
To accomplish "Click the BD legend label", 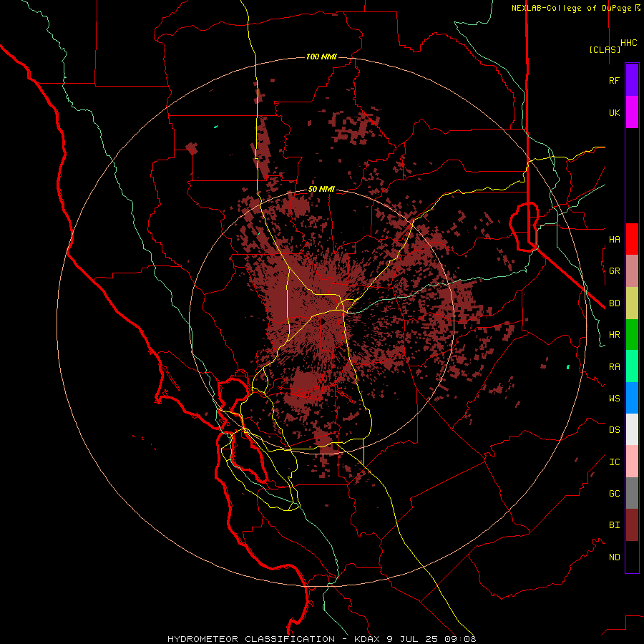I will click(x=614, y=303).
